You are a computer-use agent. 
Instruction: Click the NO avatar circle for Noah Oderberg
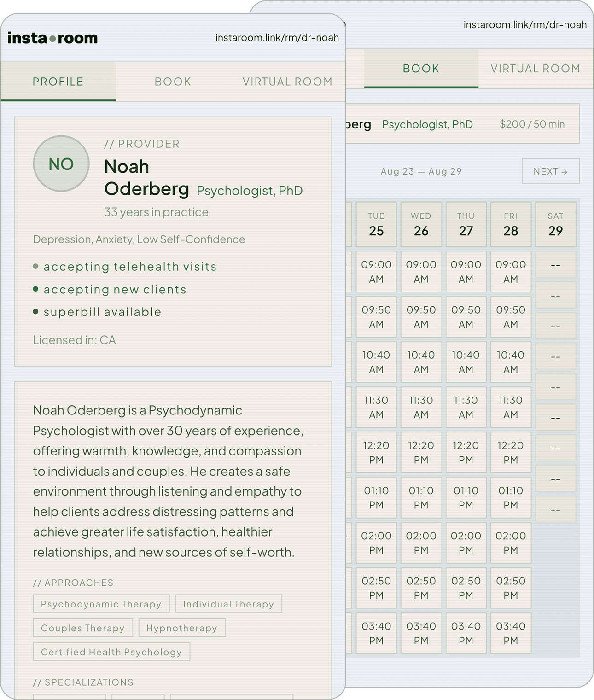pos(61,163)
